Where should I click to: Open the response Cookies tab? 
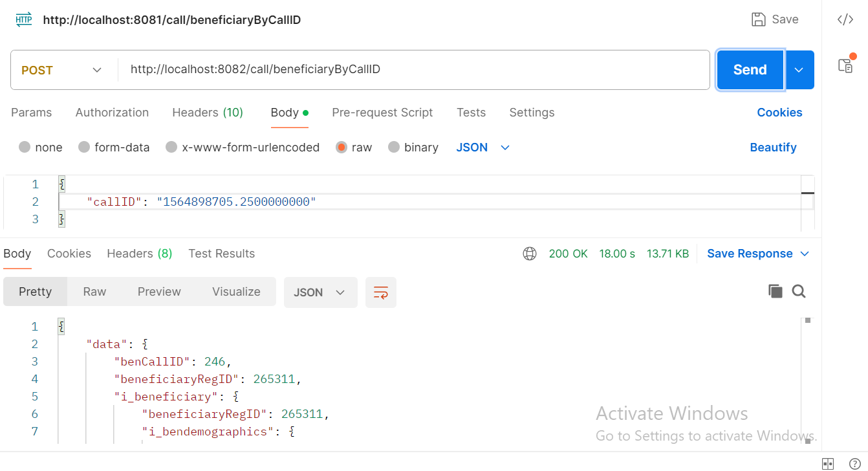coord(69,254)
